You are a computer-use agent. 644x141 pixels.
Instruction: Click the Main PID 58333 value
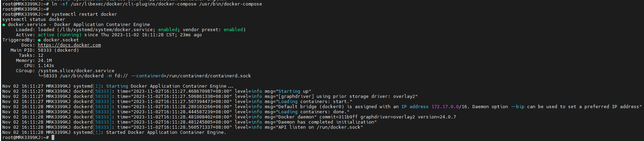click(45, 50)
